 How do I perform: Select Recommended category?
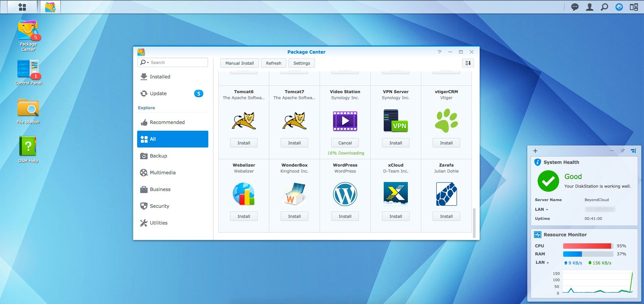pos(173,122)
